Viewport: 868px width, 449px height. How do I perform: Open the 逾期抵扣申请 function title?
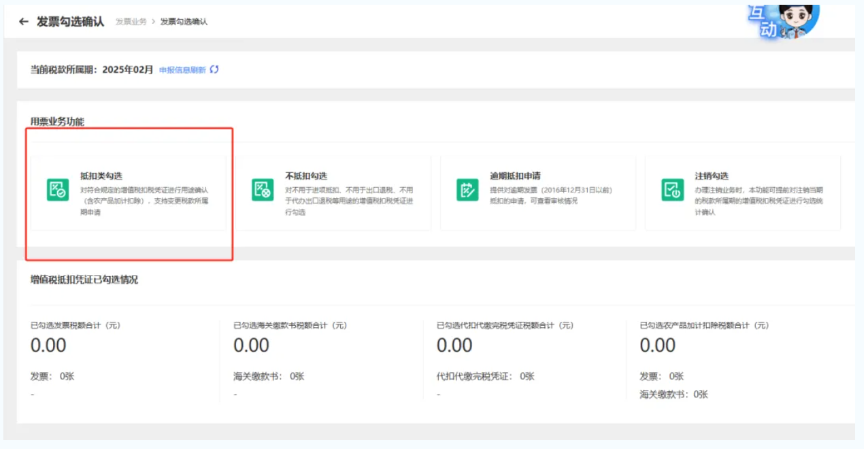click(x=516, y=176)
